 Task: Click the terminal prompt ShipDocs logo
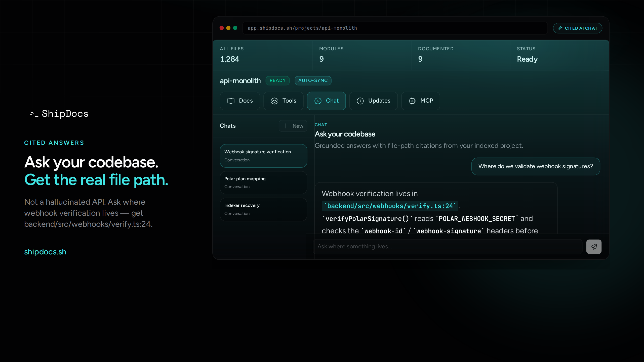point(59,114)
